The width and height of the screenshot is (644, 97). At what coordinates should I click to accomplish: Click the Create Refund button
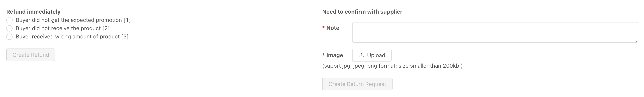[31, 55]
